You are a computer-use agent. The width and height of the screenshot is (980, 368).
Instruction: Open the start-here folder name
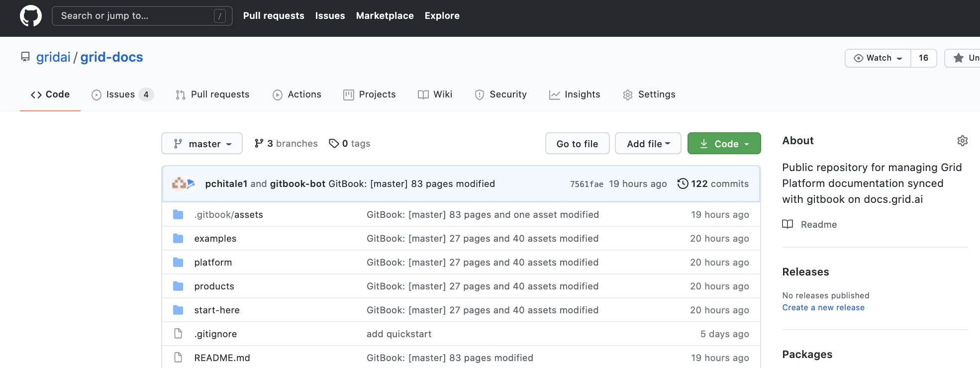(217, 310)
